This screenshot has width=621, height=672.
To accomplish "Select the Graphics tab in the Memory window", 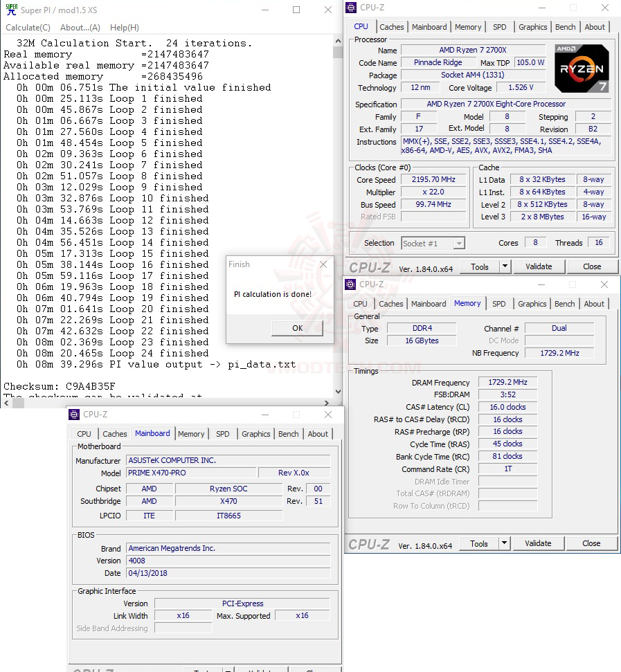I will [x=532, y=303].
